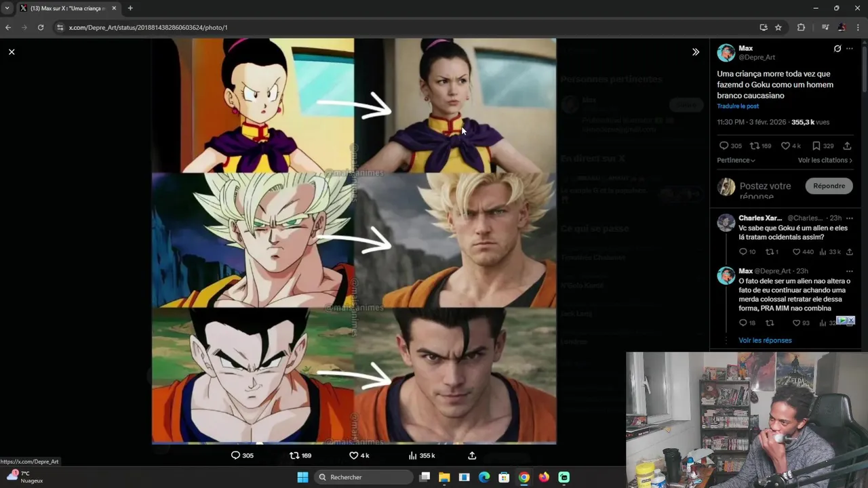Viewport: 868px width, 488px height.
Task: Bookmark this page with the star icon
Action: pyautogui.click(x=778, y=27)
